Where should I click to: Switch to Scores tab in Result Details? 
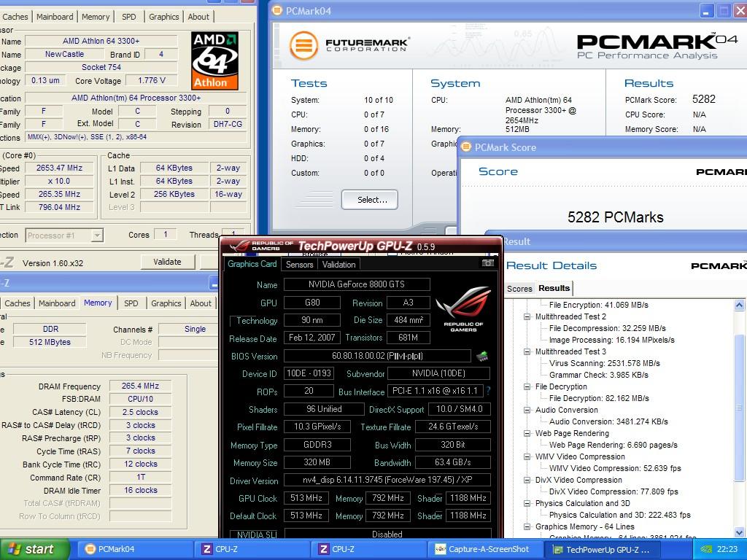coord(519,289)
